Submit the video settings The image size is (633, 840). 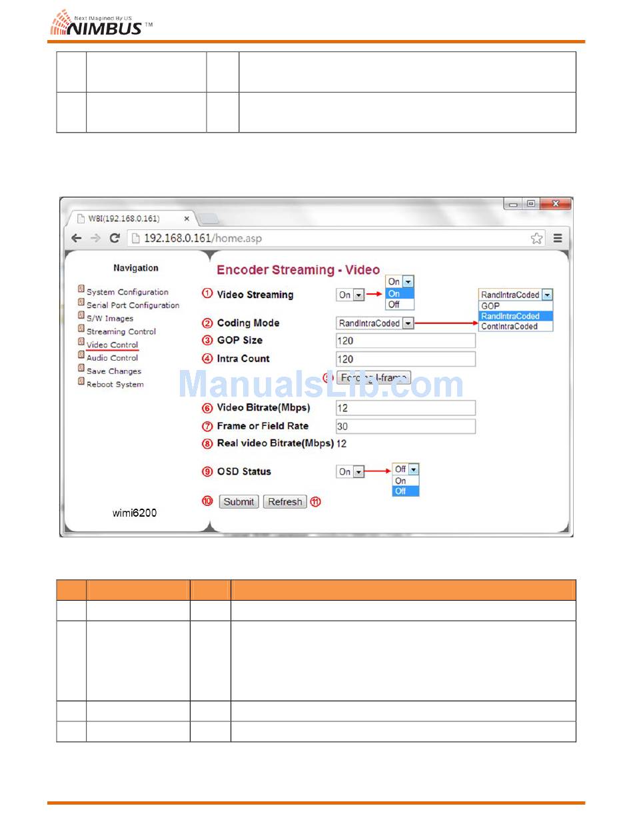[239, 502]
